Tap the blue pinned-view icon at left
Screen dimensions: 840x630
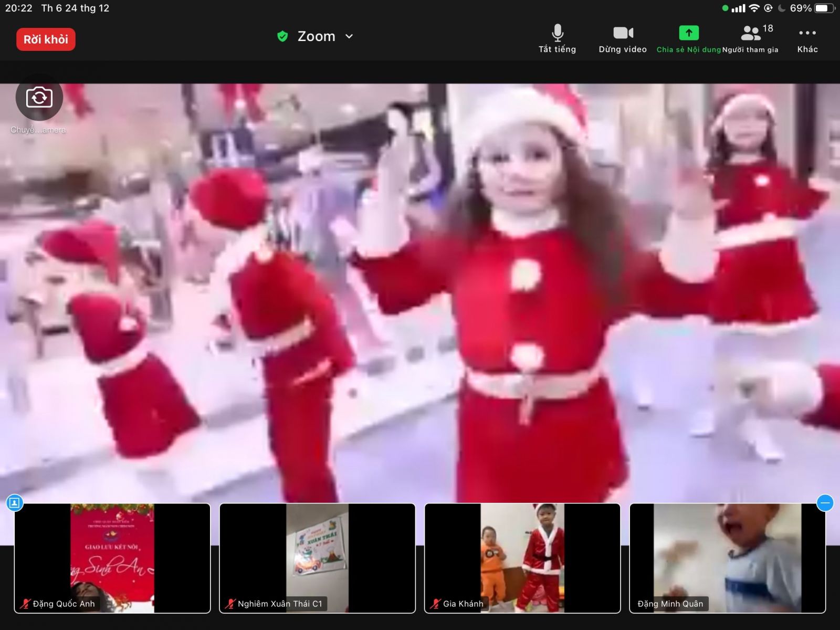click(15, 503)
